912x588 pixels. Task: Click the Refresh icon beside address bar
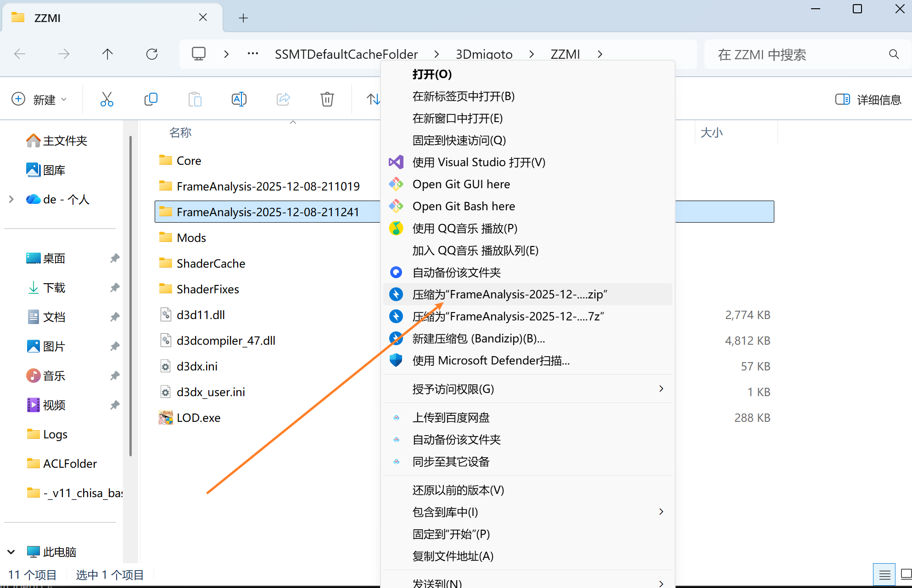152,54
